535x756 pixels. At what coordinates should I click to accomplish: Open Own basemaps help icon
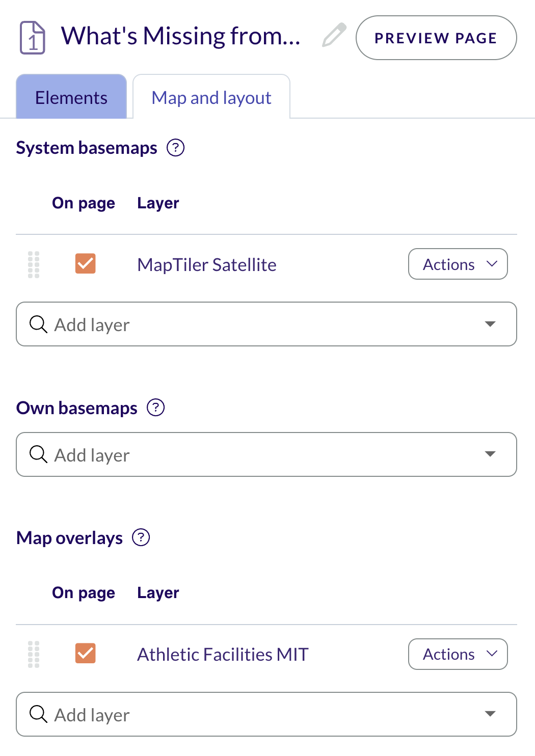pyautogui.click(x=156, y=408)
